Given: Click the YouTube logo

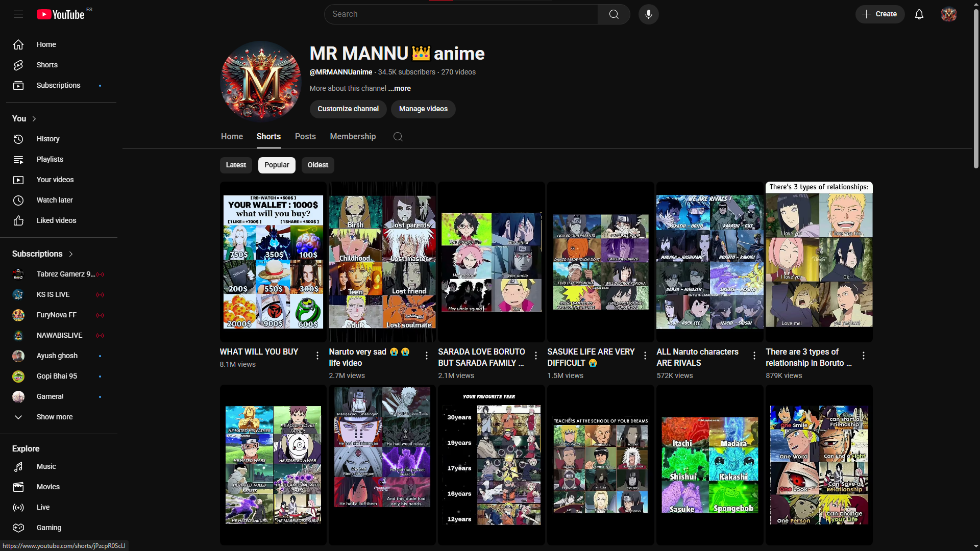Looking at the screenshot, I should (x=60, y=14).
